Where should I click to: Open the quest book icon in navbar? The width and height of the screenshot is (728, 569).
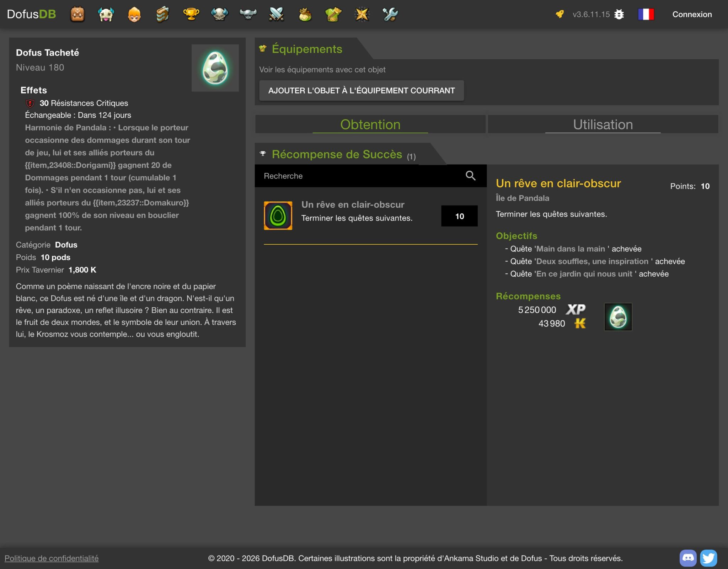point(162,14)
